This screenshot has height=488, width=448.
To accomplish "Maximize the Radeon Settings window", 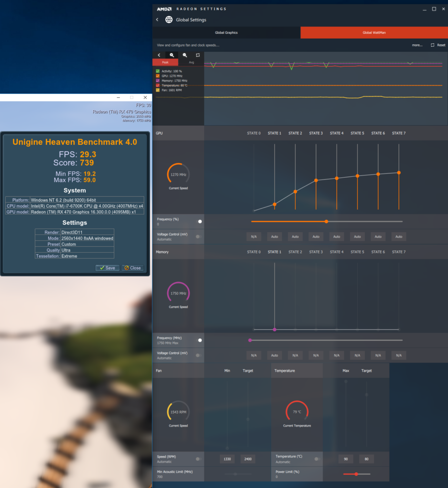I will [x=434, y=9].
